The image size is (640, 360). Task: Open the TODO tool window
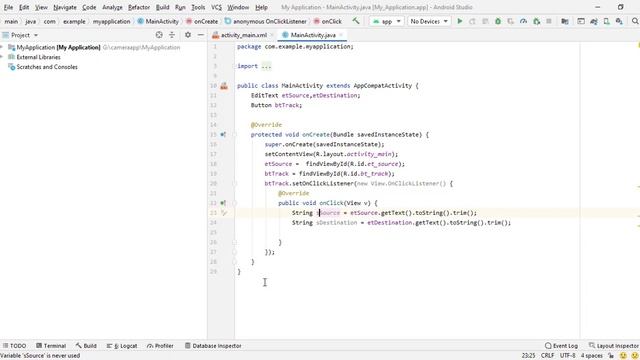coord(14,346)
